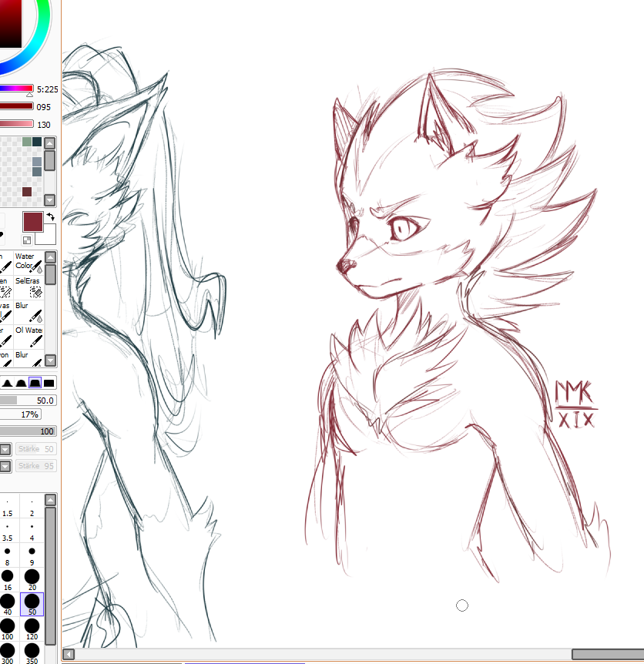Pick the dark maroon palette swatch
The width and height of the screenshot is (644, 664).
pyautogui.click(x=27, y=191)
